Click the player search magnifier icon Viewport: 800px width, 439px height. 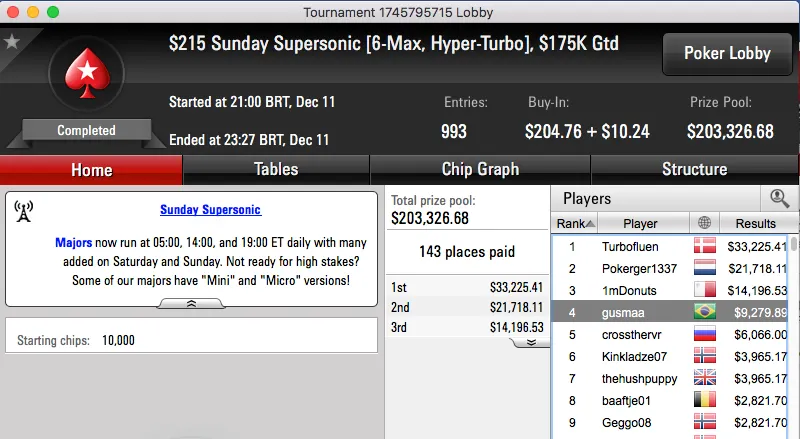click(779, 198)
